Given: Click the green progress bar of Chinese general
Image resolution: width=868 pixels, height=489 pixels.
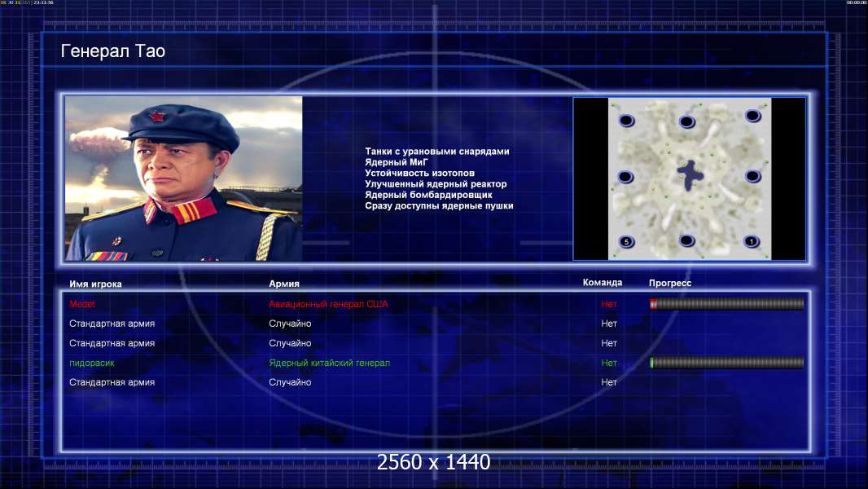Looking at the screenshot, I should [727, 363].
